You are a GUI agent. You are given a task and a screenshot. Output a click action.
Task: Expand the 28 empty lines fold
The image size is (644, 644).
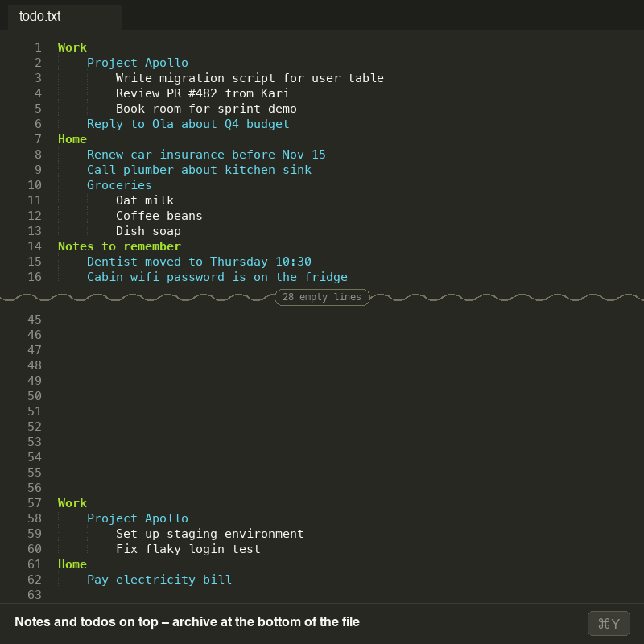point(322,297)
